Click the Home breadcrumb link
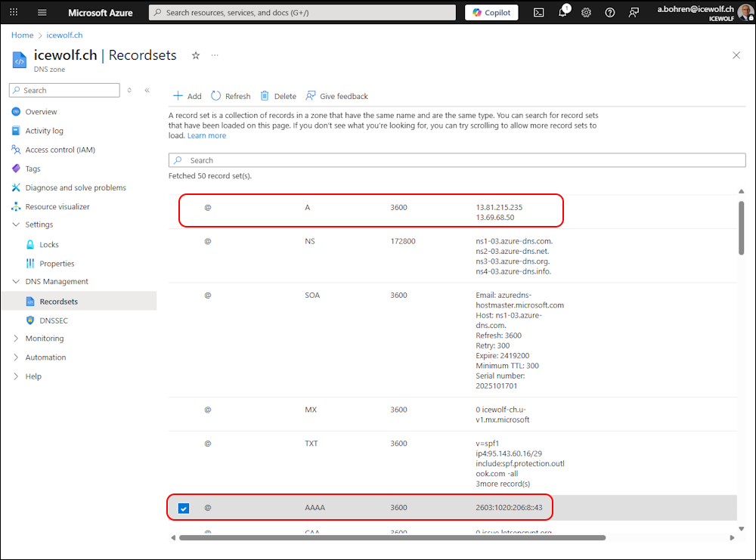The height and width of the screenshot is (560, 756). [x=22, y=35]
